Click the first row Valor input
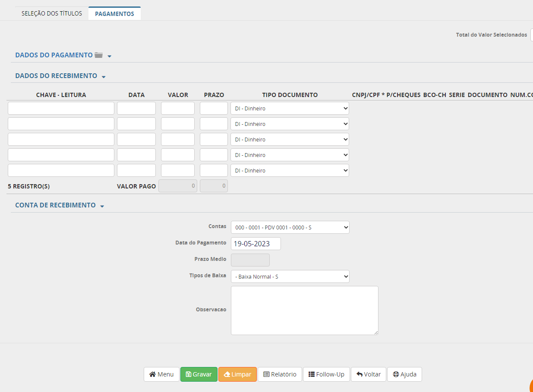The width and height of the screenshot is (533, 392). [x=177, y=108]
